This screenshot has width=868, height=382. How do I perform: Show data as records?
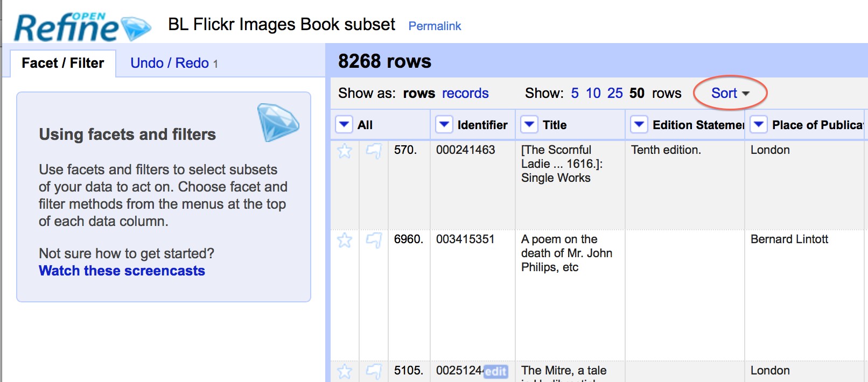pos(465,93)
